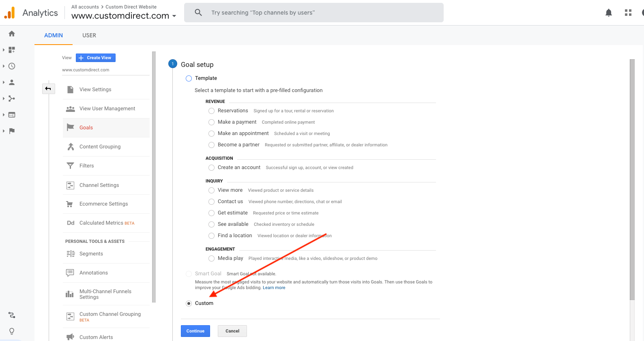
Task: Click into the Analytics search field
Action: pyautogui.click(x=314, y=13)
